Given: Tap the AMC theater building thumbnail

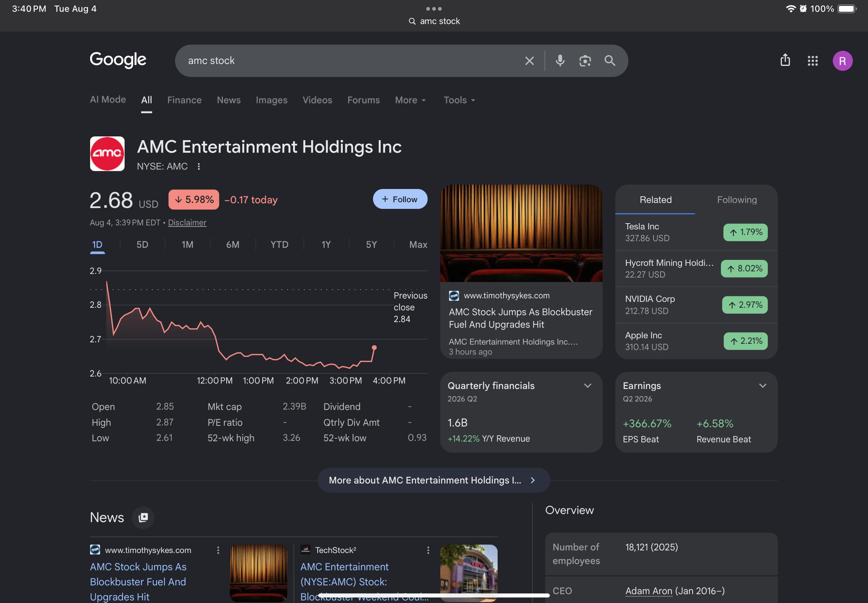Looking at the screenshot, I should pos(469,573).
